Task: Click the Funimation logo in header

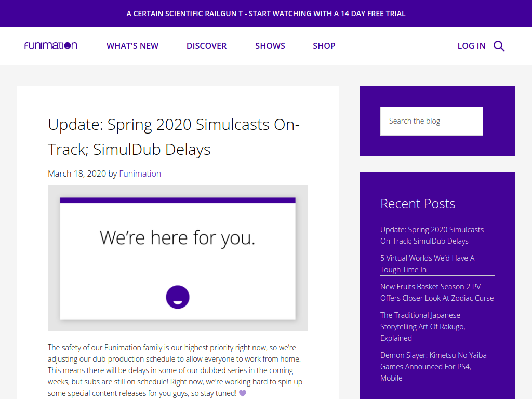Action: [x=50, y=46]
